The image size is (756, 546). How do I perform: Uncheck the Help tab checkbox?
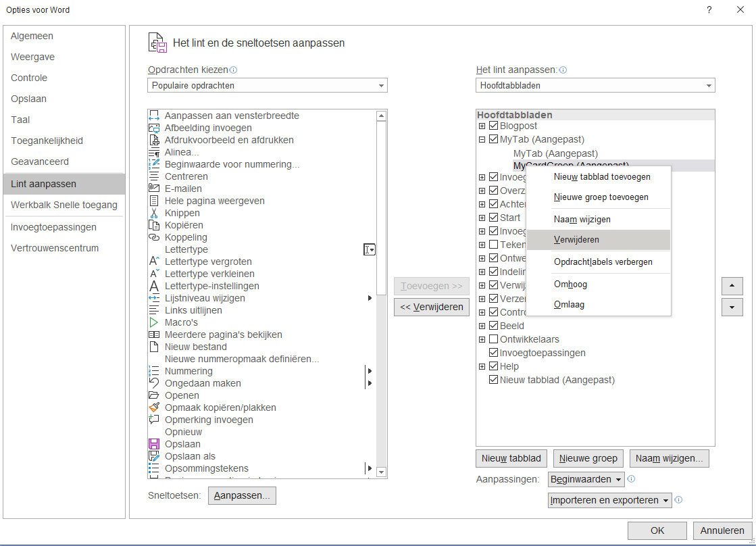(x=493, y=366)
